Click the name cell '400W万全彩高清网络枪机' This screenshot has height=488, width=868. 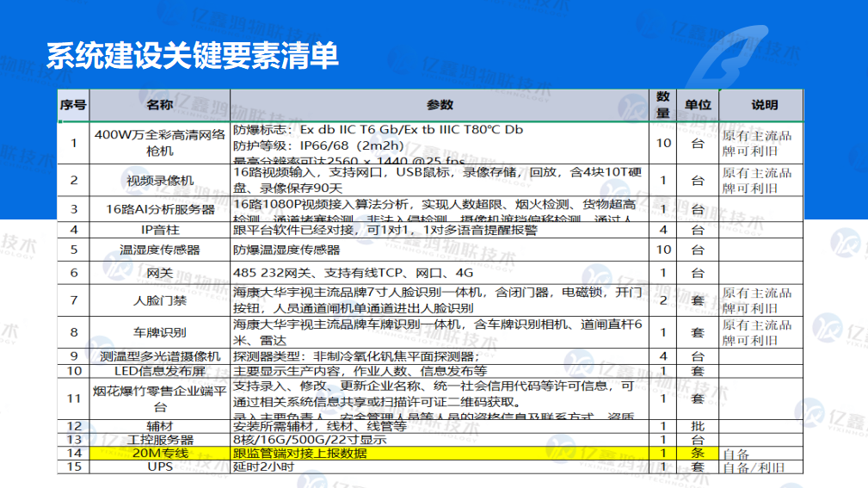point(159,143)
